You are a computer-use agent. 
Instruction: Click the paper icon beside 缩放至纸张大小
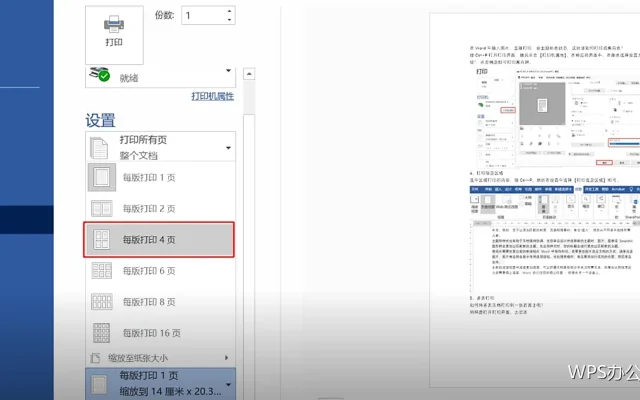(95, 358)
